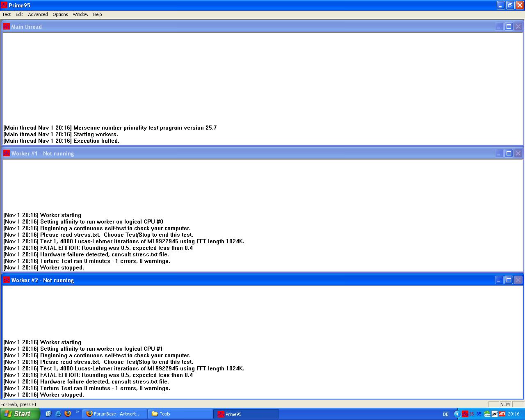Click the 20:16 system clock
This screenshot has width=525, height=420.
point(514,414)
